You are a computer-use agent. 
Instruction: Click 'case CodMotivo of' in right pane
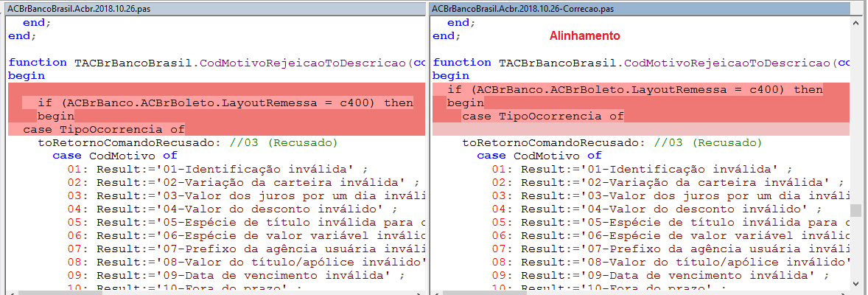539,156
